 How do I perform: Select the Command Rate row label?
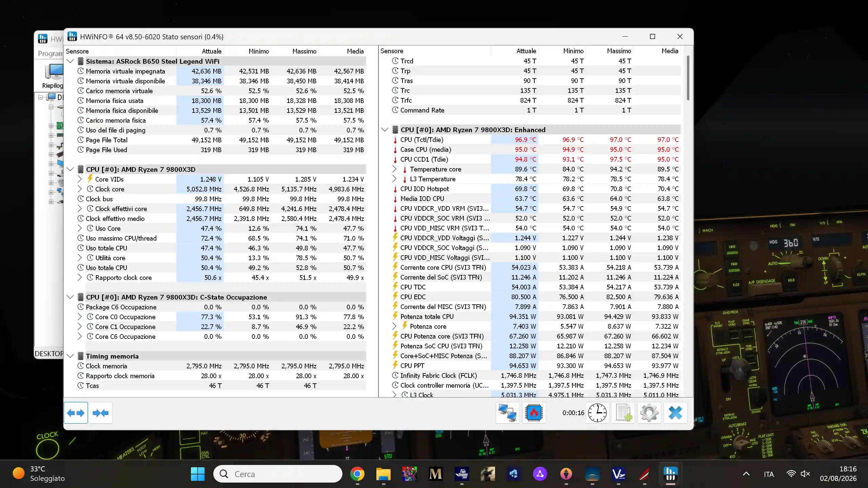coord(422,110)
